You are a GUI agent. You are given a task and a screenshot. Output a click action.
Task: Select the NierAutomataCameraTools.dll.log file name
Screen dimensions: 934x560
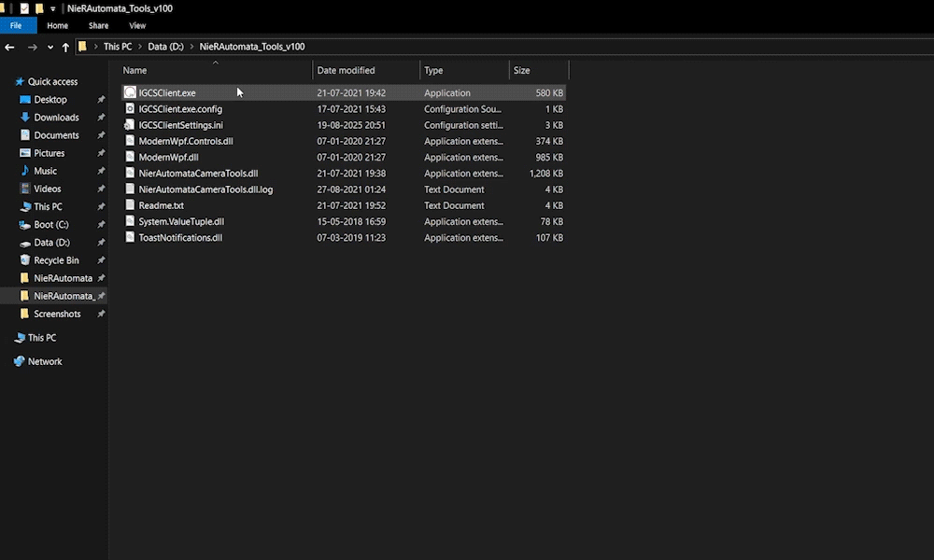coord(205,189)
